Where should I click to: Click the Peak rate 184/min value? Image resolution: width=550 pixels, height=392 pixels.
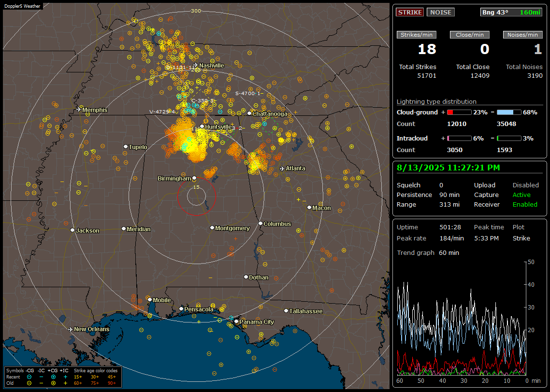[x=451, y=238]
